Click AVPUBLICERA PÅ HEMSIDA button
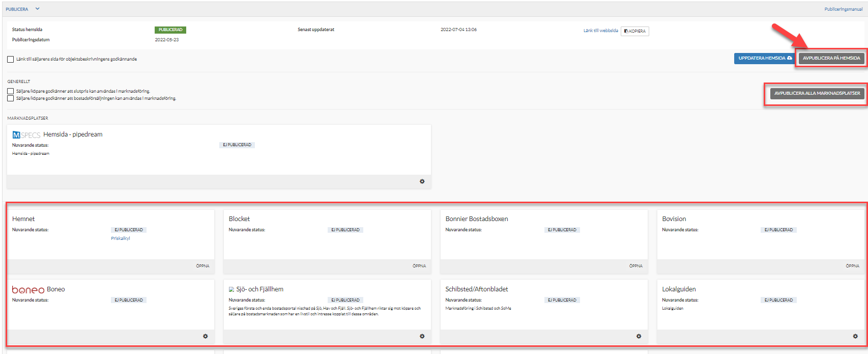Image resolution: width=868 pixels, height=354 pixels. [831, 58]
